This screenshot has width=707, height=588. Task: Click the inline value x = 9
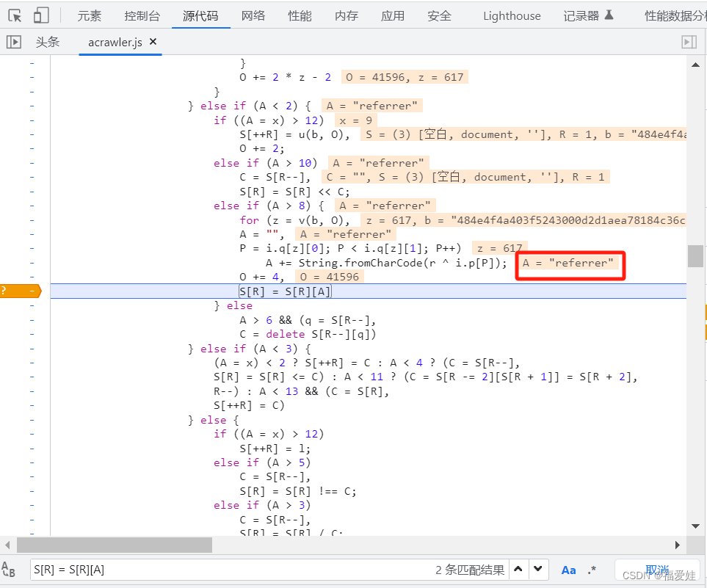pyautogui.click(x=356, y=121)
